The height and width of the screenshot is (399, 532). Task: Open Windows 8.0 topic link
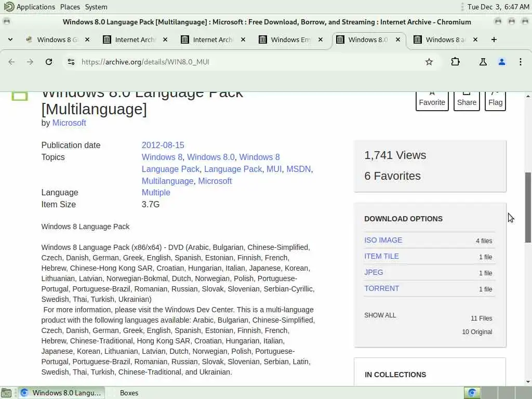point(211,157)
